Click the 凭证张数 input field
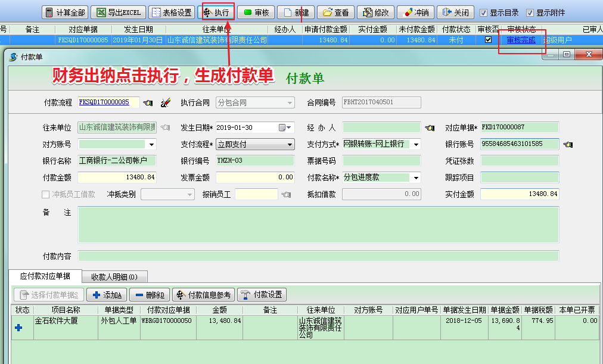The image size is (603, 364). [520, 161]
